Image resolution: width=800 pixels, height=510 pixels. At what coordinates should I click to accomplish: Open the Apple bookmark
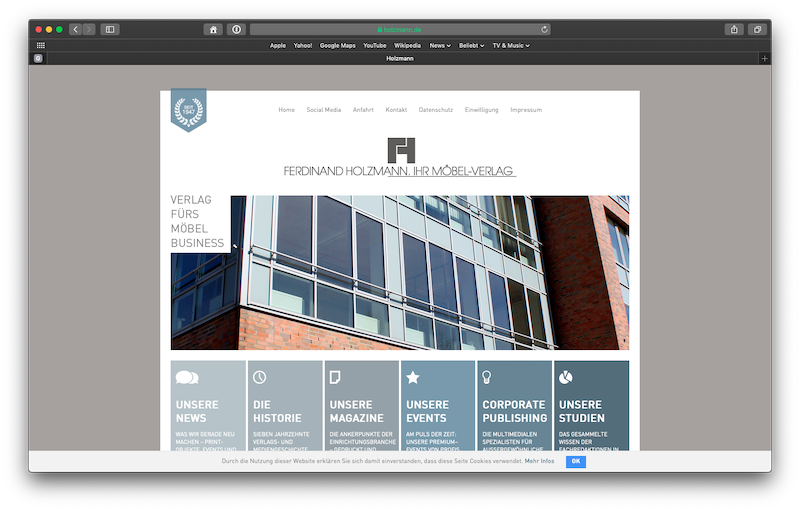[x=278, y=45]
